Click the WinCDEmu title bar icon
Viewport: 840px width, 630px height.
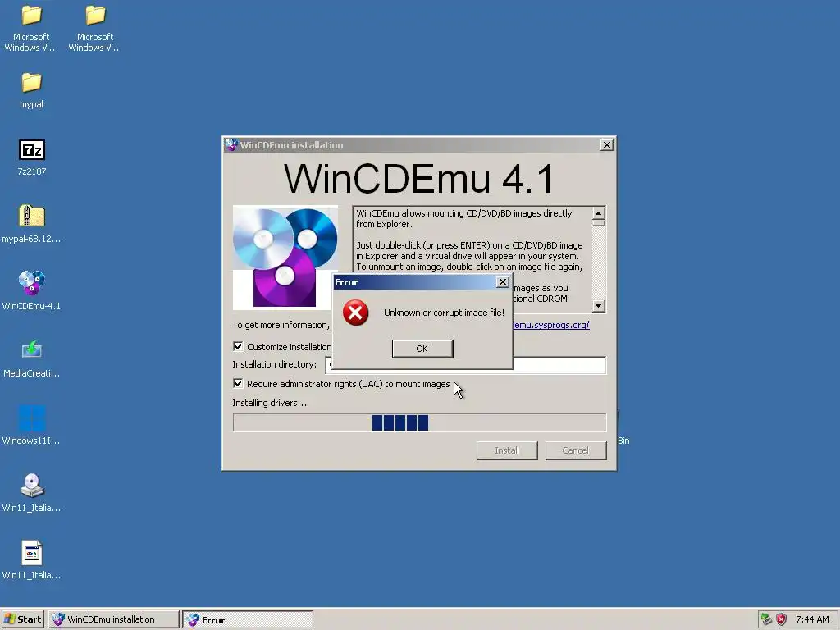[x=231, y=144]
